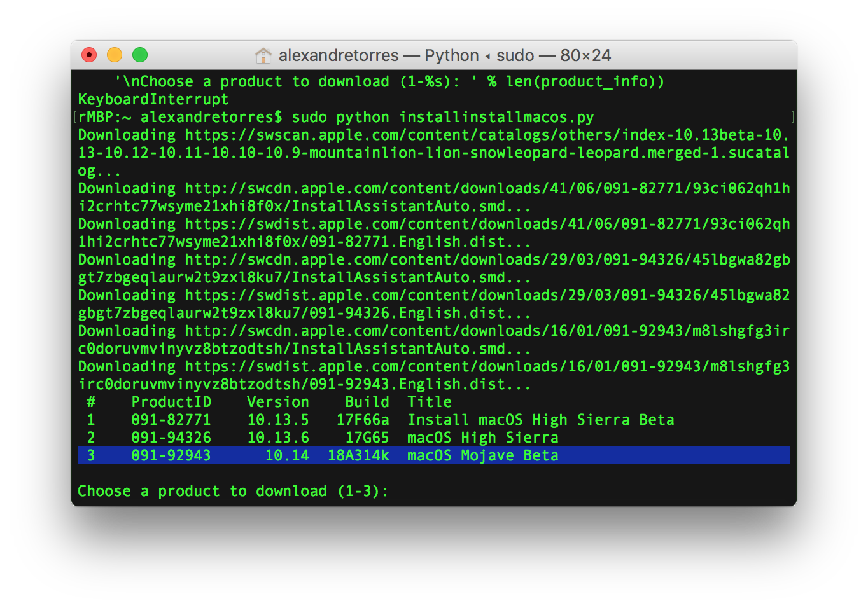Click the "rMBP:~ alexandretorres$" shell prompt
Screen dimensions: 868x608
point(180,117)
